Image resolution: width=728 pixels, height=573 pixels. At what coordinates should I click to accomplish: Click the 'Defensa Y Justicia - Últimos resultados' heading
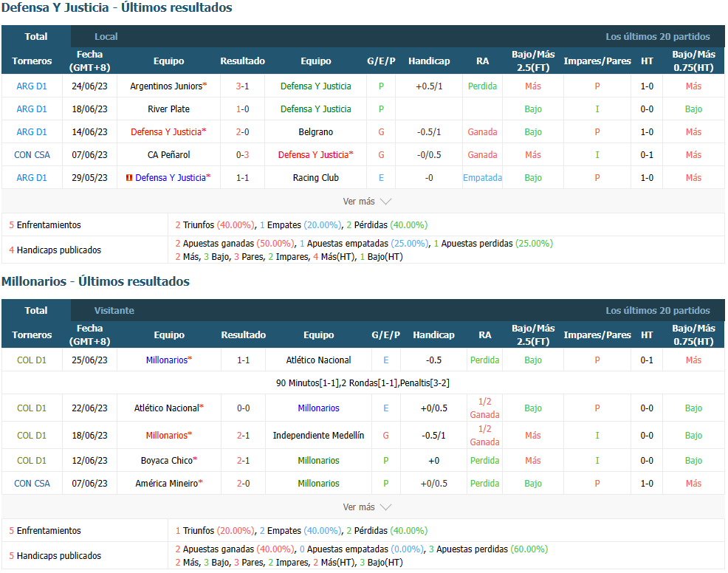(x=117, y=7)
